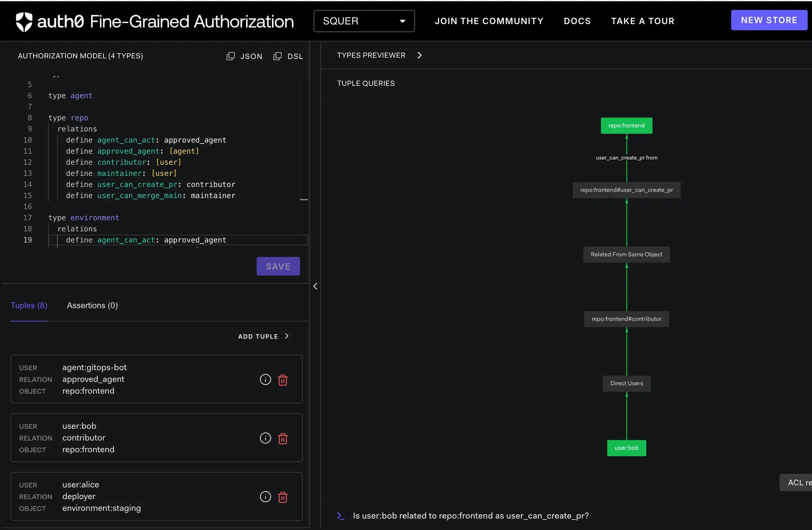Delete the user:bob contributor tuple
The width and height of the screenshot is (812, 530).
pos(283,438)
